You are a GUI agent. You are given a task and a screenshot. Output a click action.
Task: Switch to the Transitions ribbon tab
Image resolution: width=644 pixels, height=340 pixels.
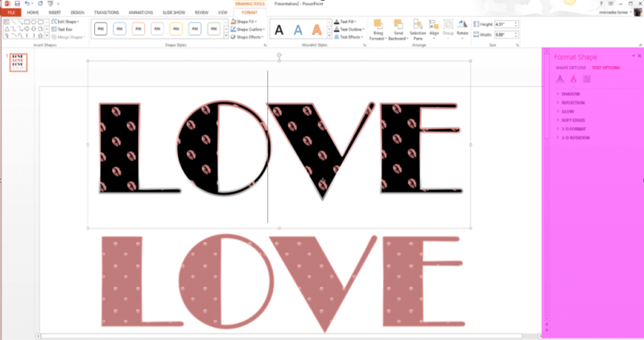(105, 13)
